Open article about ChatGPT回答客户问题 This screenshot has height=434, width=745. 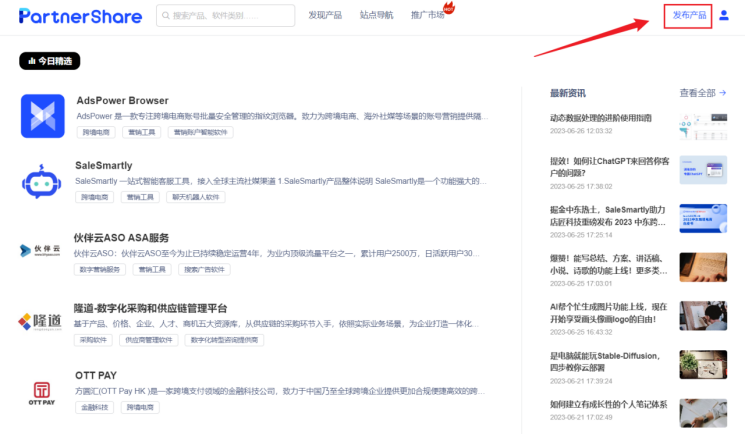(x=610, y=167)
